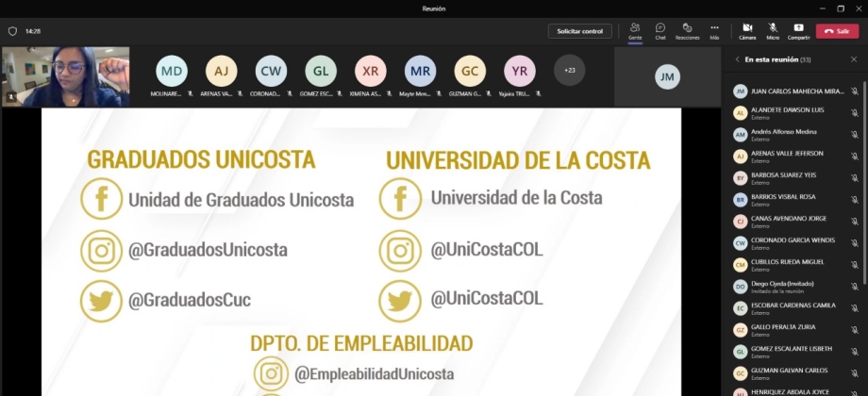
Task: Click Twitter icon beside @GraduadosCuc
Action: (x=101, y=301)
